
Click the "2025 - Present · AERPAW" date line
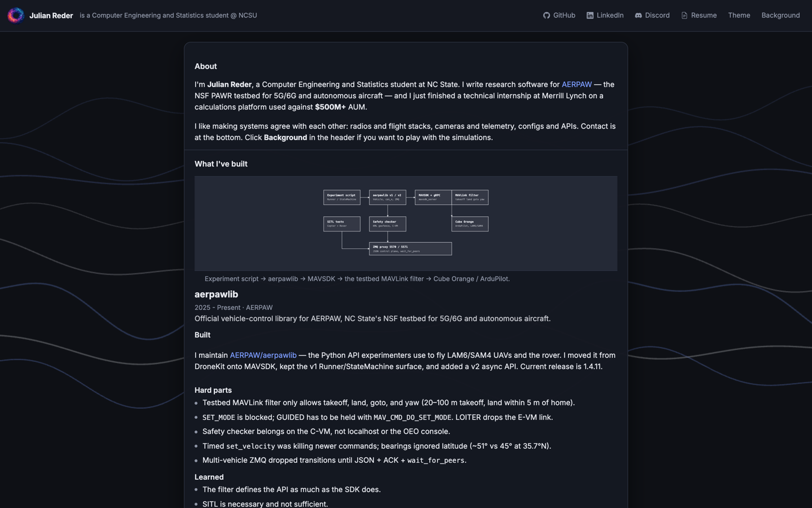233,308
